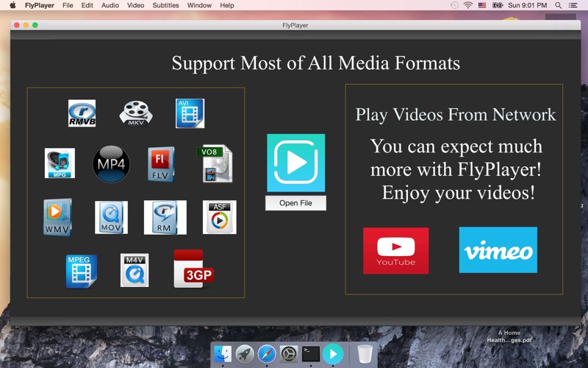Select the A Home Health PDF desktop file

pyautogui.click(x=509, y=336)
